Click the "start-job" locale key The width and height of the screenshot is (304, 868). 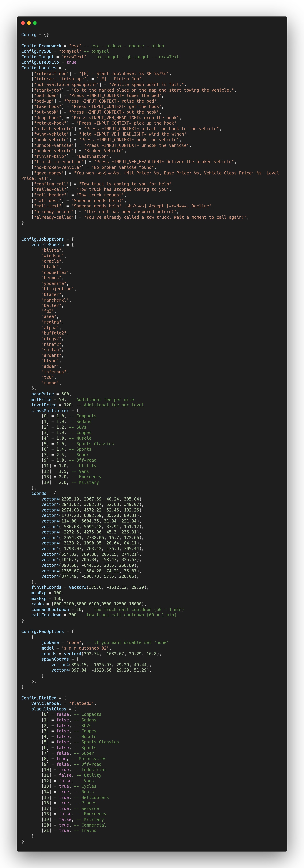(49, 90)
